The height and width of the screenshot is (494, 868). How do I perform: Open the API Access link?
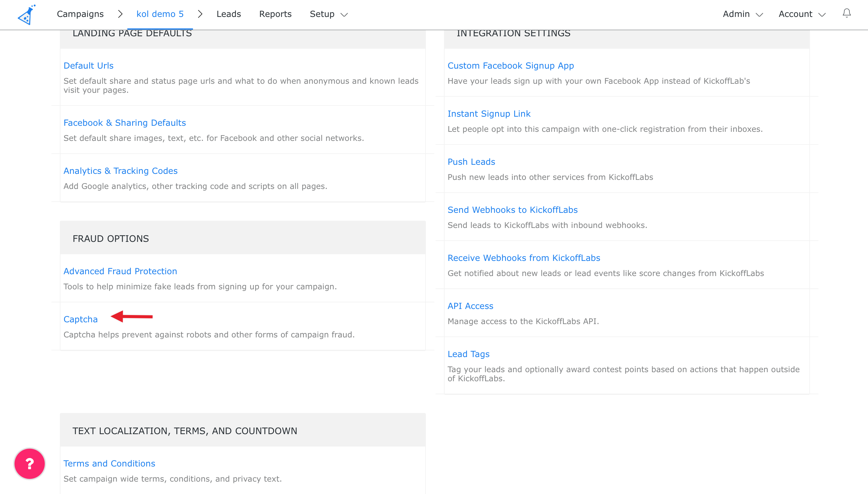click(x=470, y=306)
